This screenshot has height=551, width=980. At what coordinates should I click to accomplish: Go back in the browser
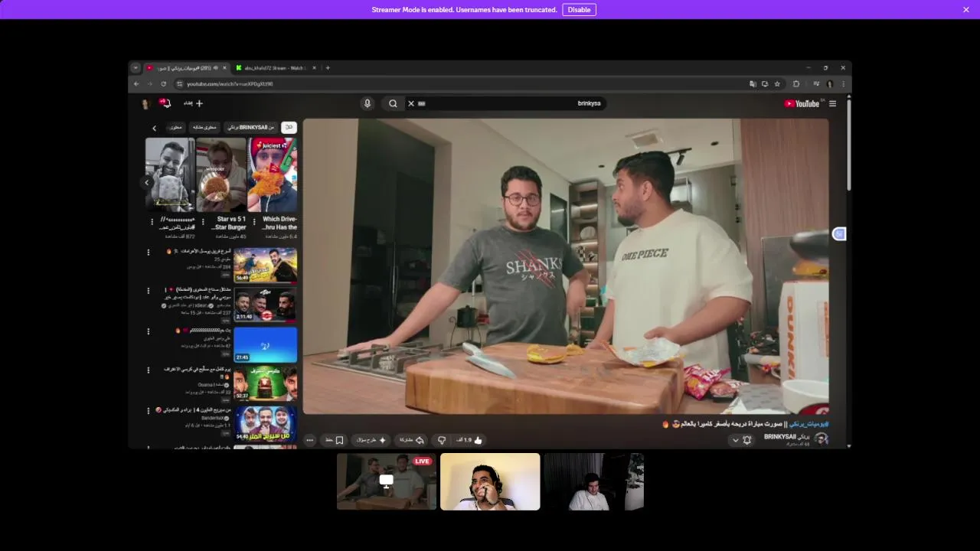click(x=136, y=83)
